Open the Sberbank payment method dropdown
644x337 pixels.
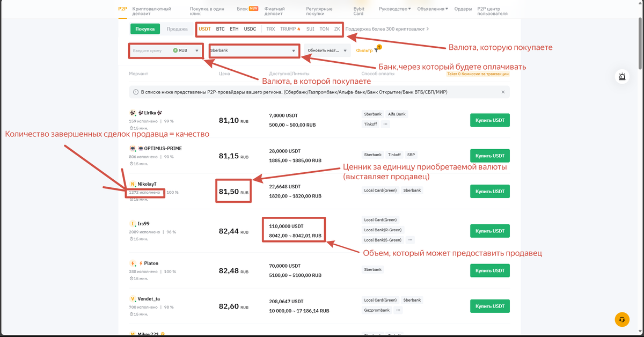253,50
